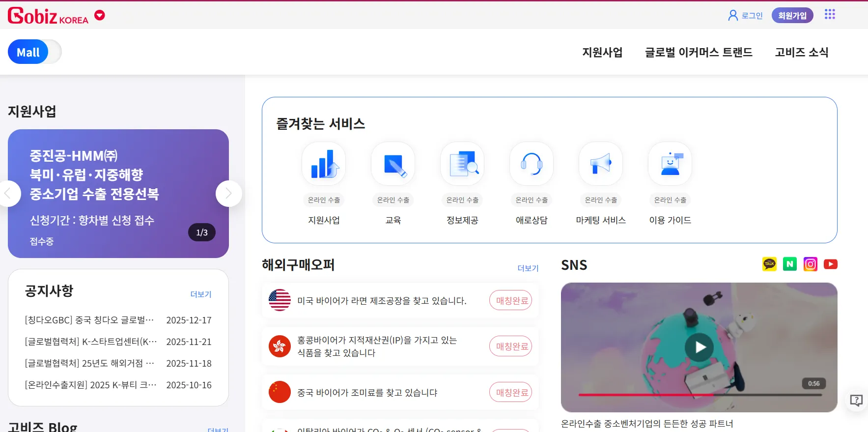868x432 pixels.
Task: Click the 교육 pen icon
Action: (393, 164)
